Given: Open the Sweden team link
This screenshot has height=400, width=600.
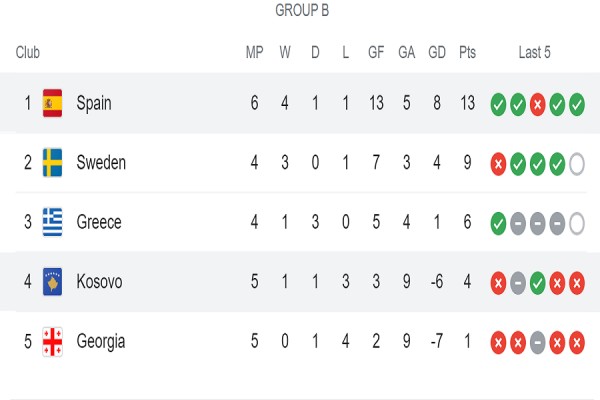Looking at the screenshot, I should (101, 162).
